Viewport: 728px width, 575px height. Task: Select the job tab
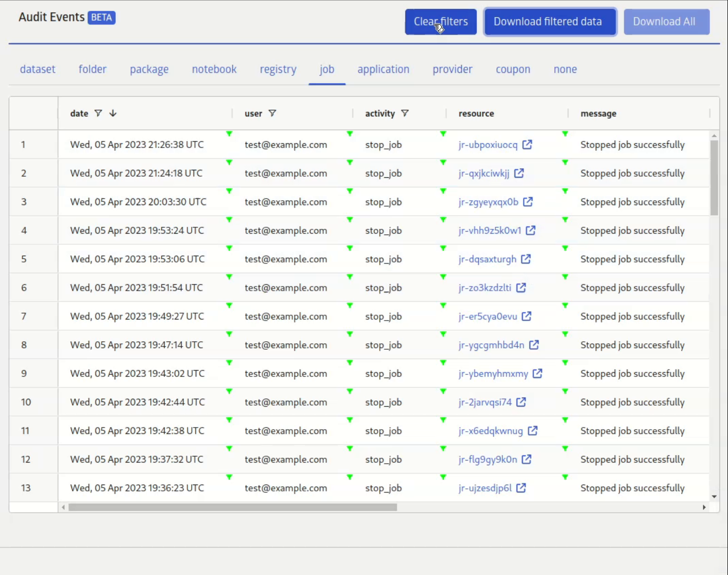(327, 69)
